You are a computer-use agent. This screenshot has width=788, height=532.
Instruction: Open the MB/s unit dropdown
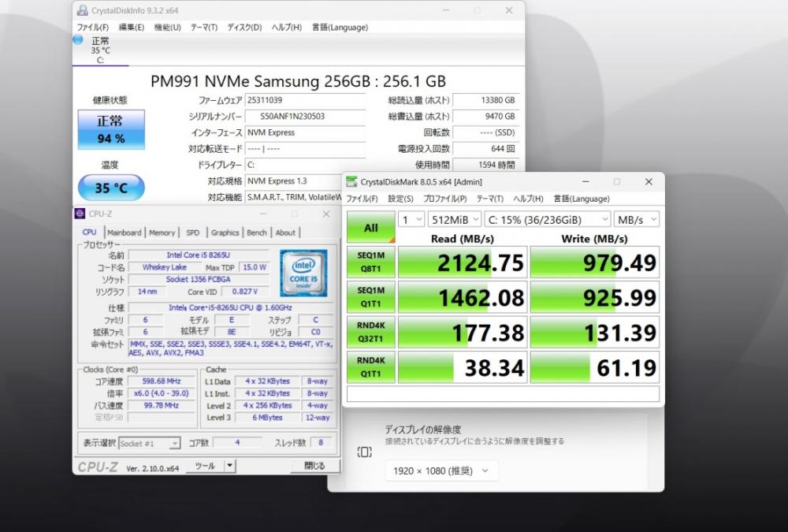(x=637, y=220)
